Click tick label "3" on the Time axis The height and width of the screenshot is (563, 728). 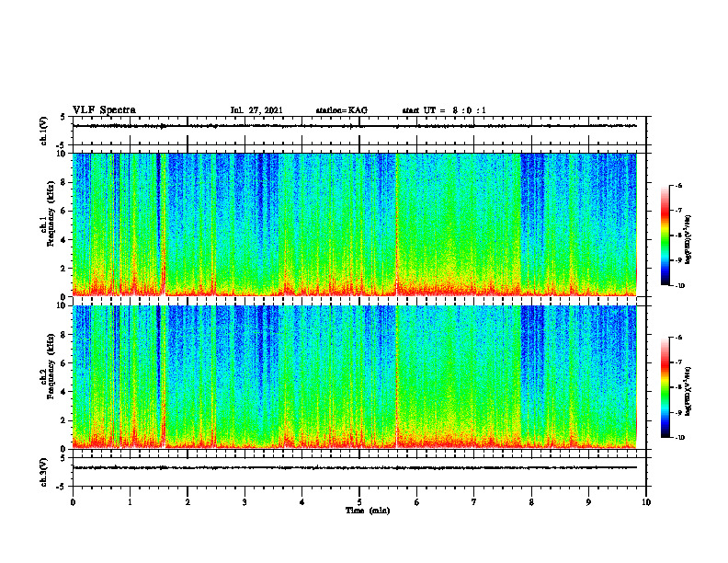pyautogui.click(x=245, y=502)
